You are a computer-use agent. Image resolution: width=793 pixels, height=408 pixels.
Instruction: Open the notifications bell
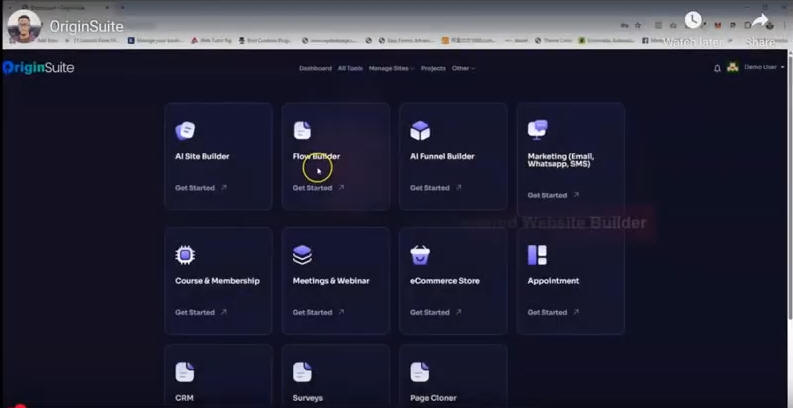click(x=717, y=68)
